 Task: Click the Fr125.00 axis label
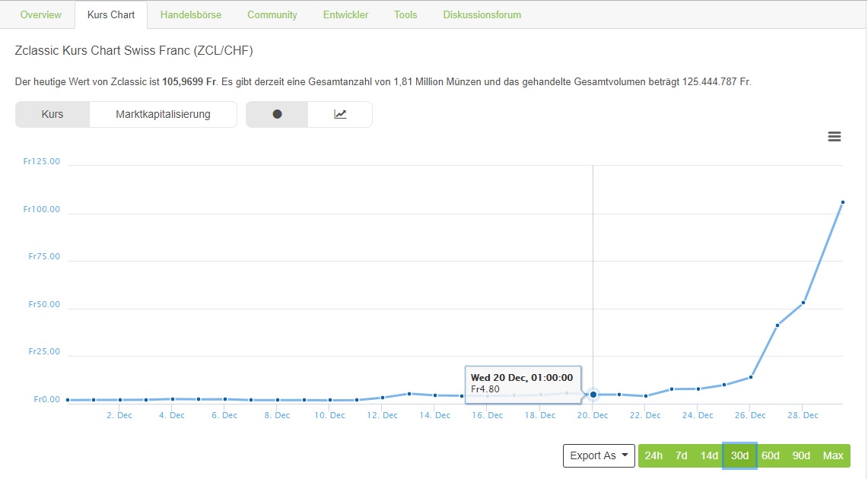click(42, 161)
